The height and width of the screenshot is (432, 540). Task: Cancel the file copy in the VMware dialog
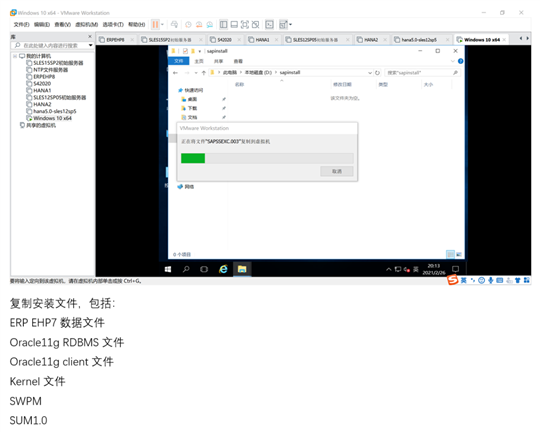(x=337, y=171)
